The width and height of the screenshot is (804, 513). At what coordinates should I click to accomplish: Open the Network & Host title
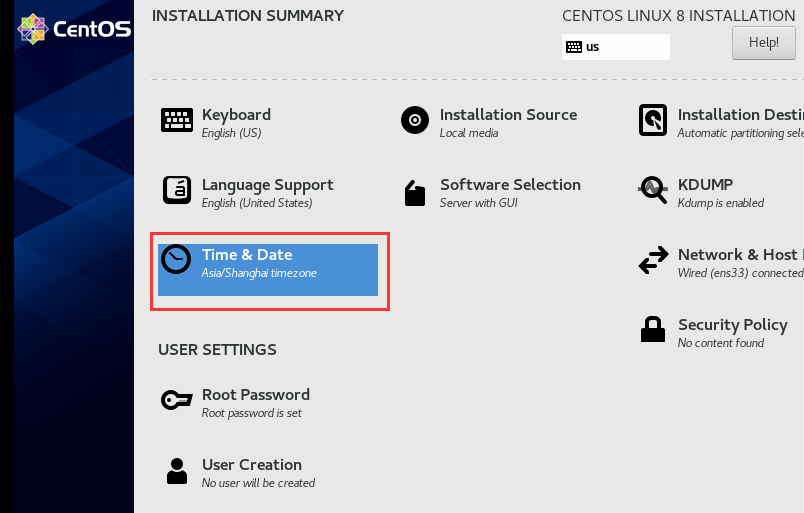[740, 254]
